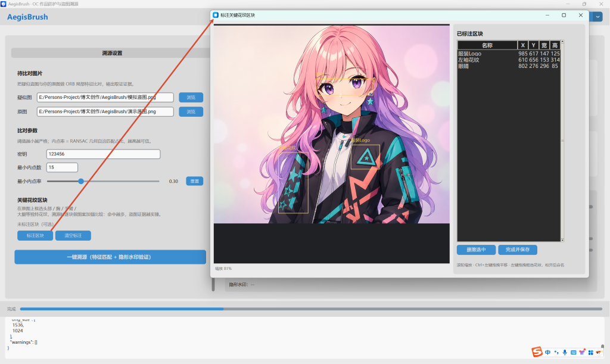
Task: Click 一键溯源 (特征匹配 + 隐形水印验证) button
Action: (110, 257)
